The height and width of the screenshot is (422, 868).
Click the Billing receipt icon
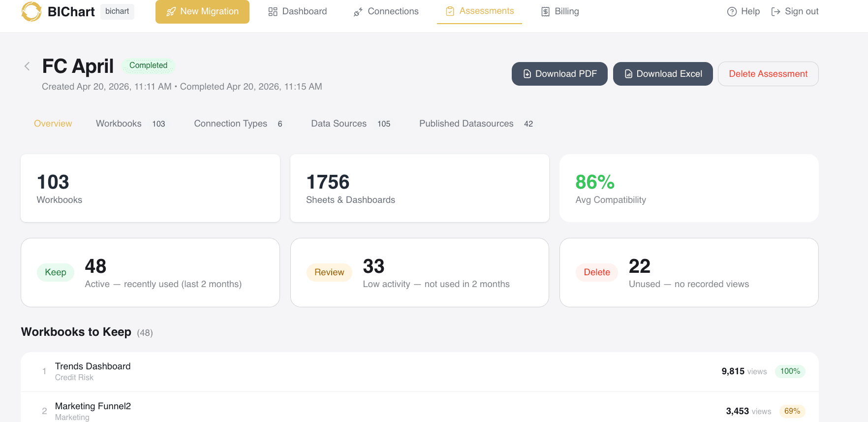point(545,11)
